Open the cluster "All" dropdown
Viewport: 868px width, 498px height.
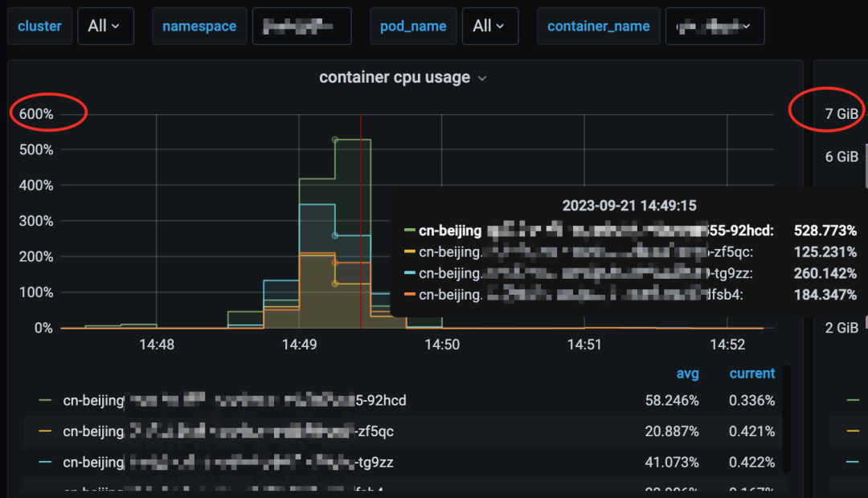[104, 27]
